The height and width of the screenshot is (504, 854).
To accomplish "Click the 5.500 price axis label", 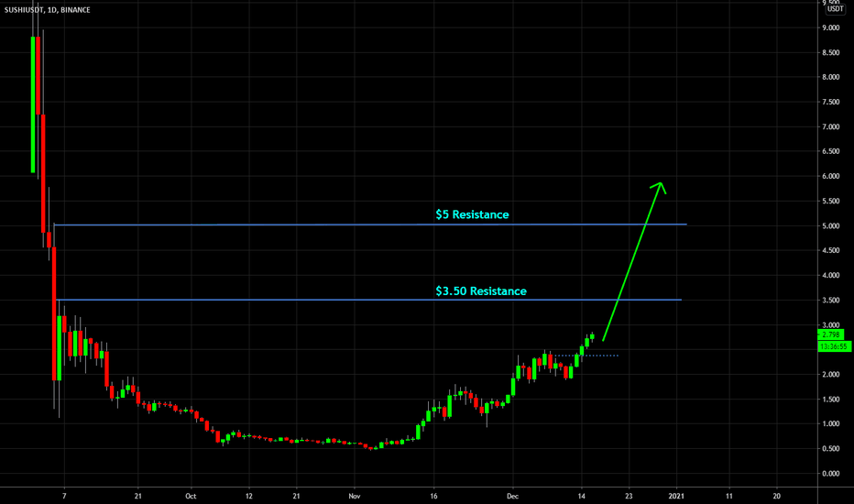I will [x=830, y=201].
